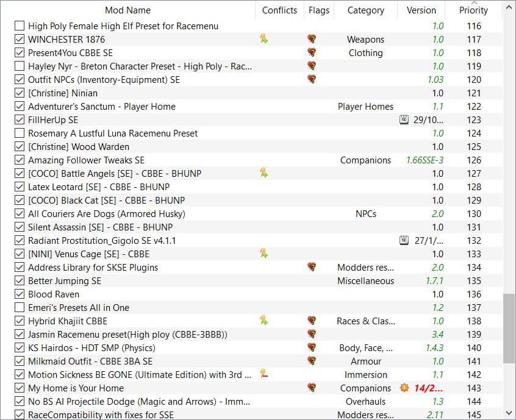Click the flag icon on Address Library row
Screen dimensions: 516x420
(312, 268)
